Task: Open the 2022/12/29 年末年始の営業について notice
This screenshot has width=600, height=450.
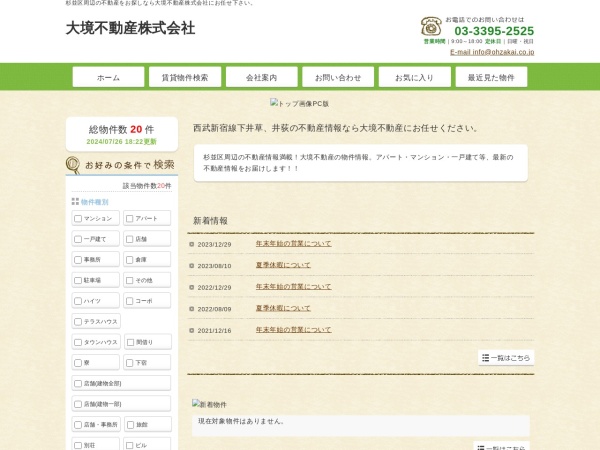Action: [293, 287]
